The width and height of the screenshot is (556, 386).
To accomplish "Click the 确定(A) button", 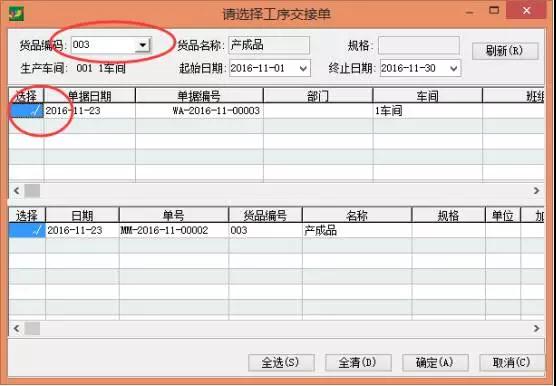I will coord(435,362).
